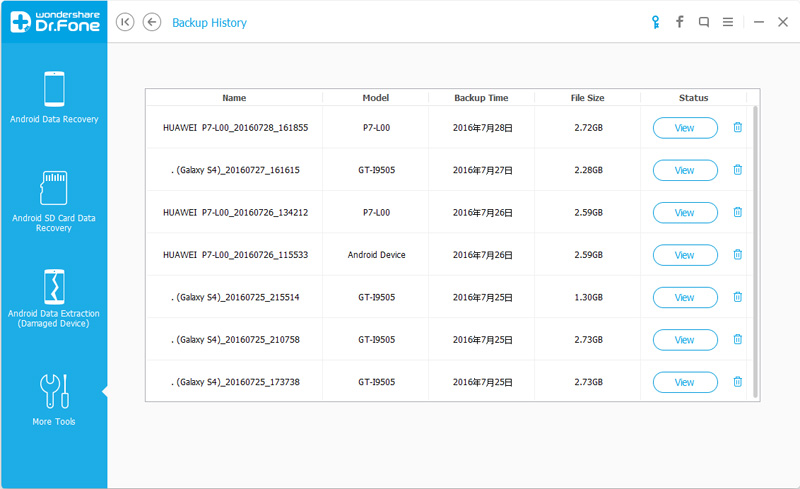View backup HUAWEI P7-L00_20160728_161855
The width and height of the screenshot is (800, 489).
[x=685, y=128]
